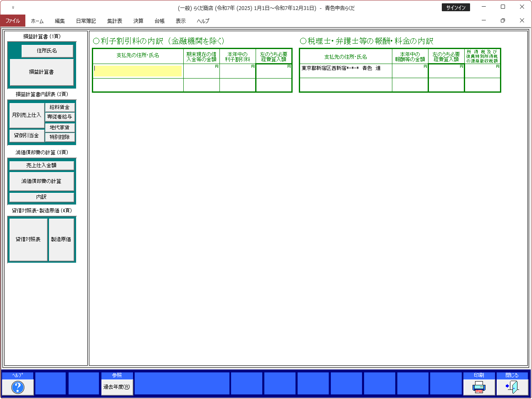Select the 貸倒引当金 button
Viewport: 532px width, 399px height.
pyautogui.click(x=27, y=135)
